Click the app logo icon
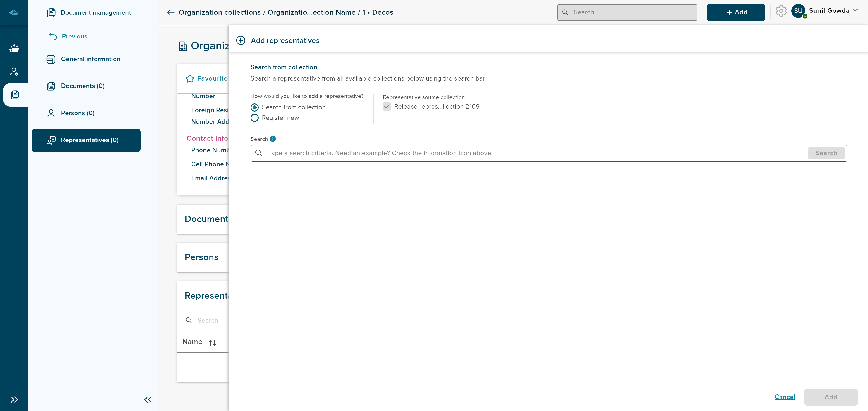The height and width of the screenshot is (411, 868). pyautogui.click(x=14, y=12)
